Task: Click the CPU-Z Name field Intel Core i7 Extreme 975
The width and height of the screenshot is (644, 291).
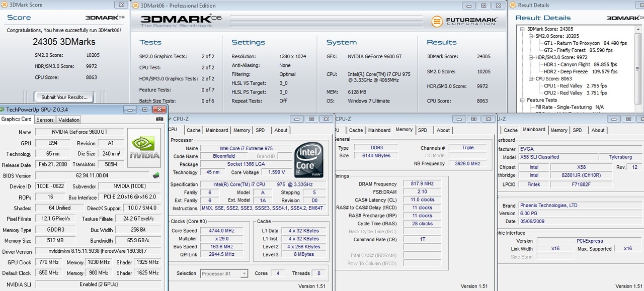Action: point(246,148)
